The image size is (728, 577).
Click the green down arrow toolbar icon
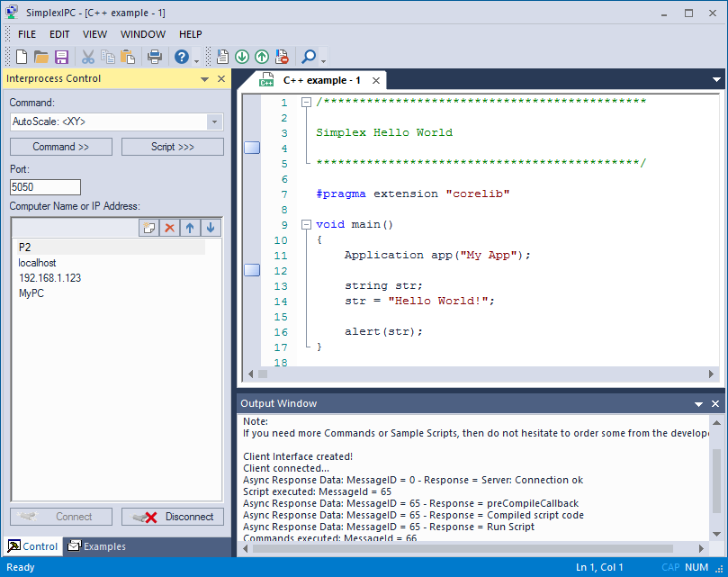tap(242, 57)
